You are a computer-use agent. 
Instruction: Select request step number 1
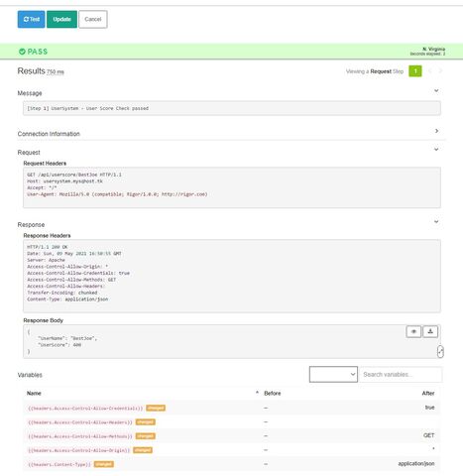[415, 71]
